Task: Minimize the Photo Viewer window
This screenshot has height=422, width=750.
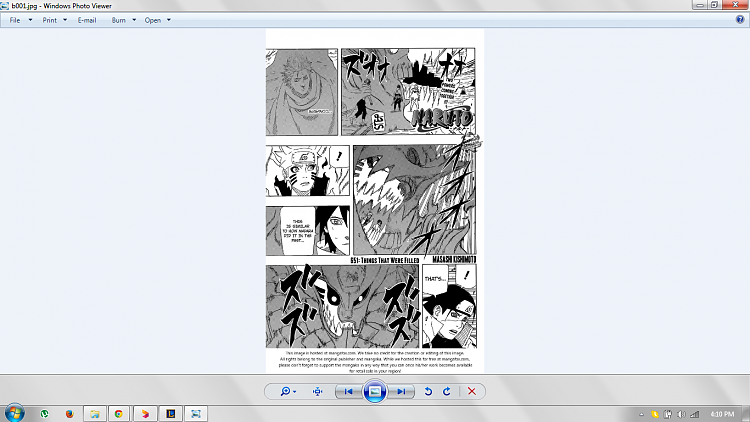Action: pyautogui.click(x=700, y=5)
